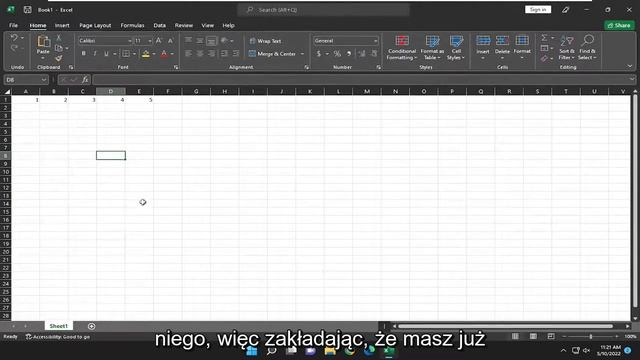
Task: Click the Sign in button
Action: (x=538, y=9)
